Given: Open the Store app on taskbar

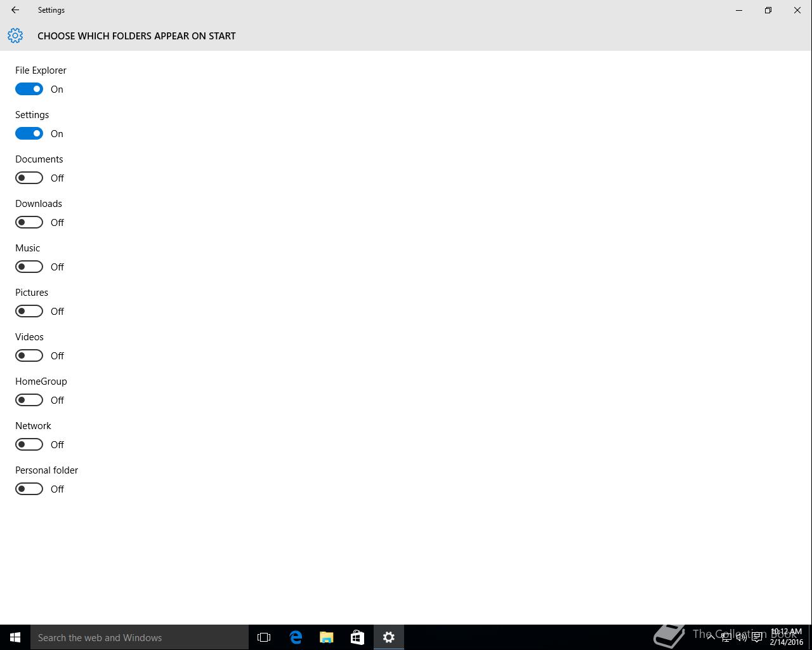Looking at the screenshot, I should tap(357, 637).
